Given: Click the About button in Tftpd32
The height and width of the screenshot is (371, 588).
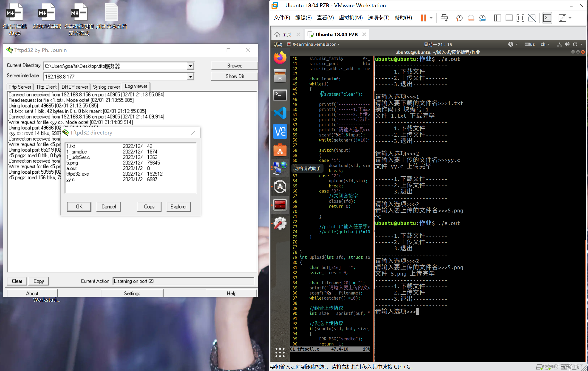Looking at the screenshot, I should (32, 293).
